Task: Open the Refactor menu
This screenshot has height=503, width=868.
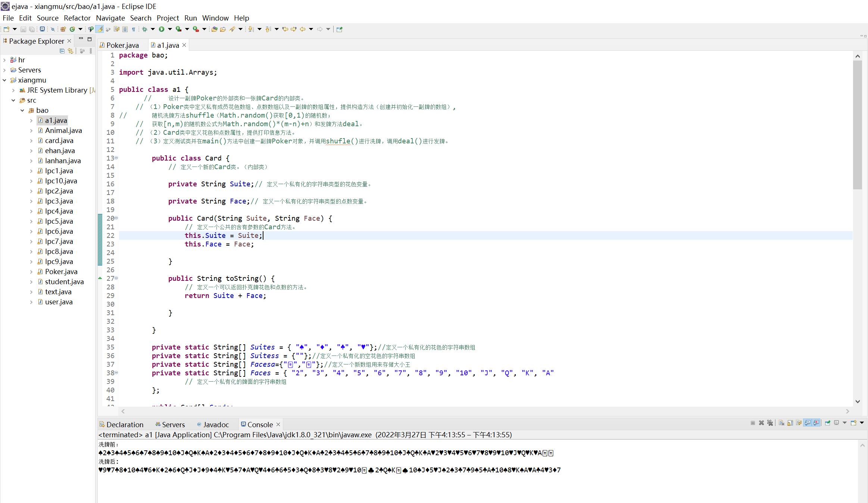Action: pyautogui.click(x=77, y=18)
